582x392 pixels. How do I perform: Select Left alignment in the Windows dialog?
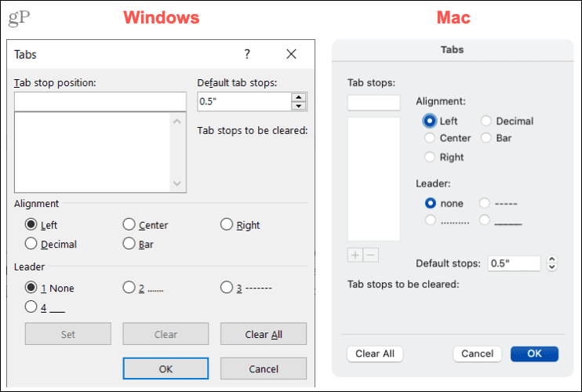tap(31, 224)
